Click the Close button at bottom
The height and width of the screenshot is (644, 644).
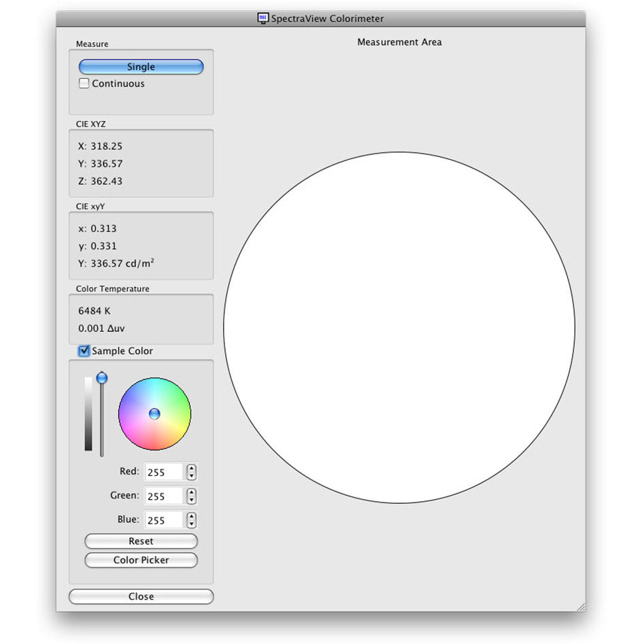click(x=141, y=596)
